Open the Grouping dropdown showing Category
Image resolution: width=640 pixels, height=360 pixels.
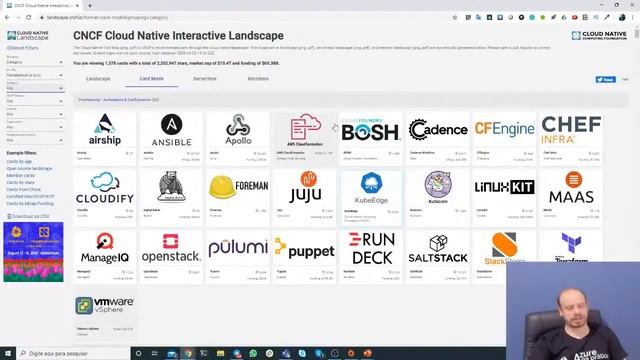tap(35, 62)
